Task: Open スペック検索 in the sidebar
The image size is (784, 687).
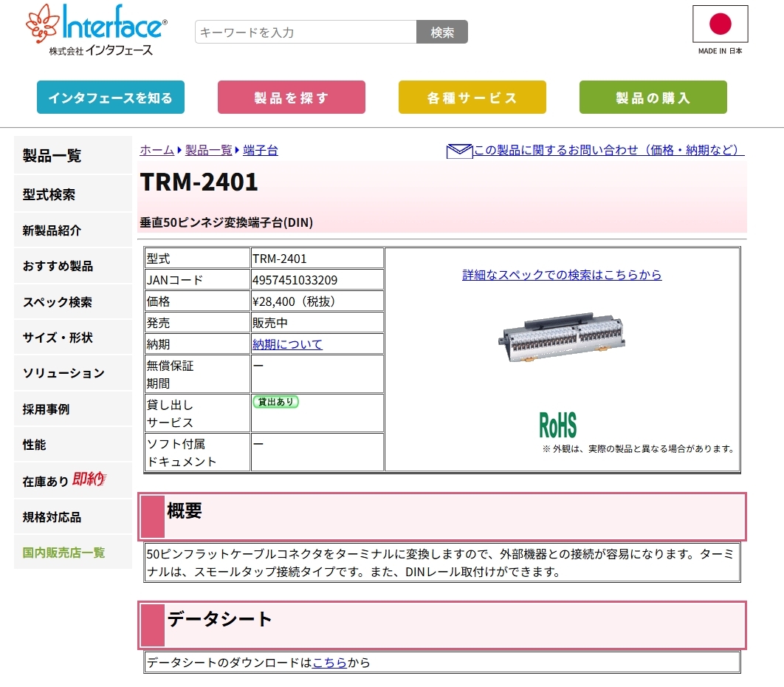Action: point(73,301)
